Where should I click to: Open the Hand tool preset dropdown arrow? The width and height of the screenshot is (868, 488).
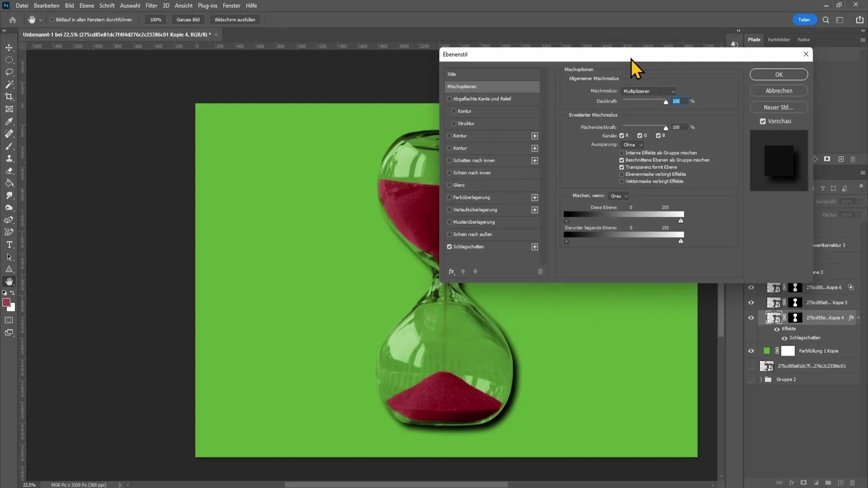41,20
